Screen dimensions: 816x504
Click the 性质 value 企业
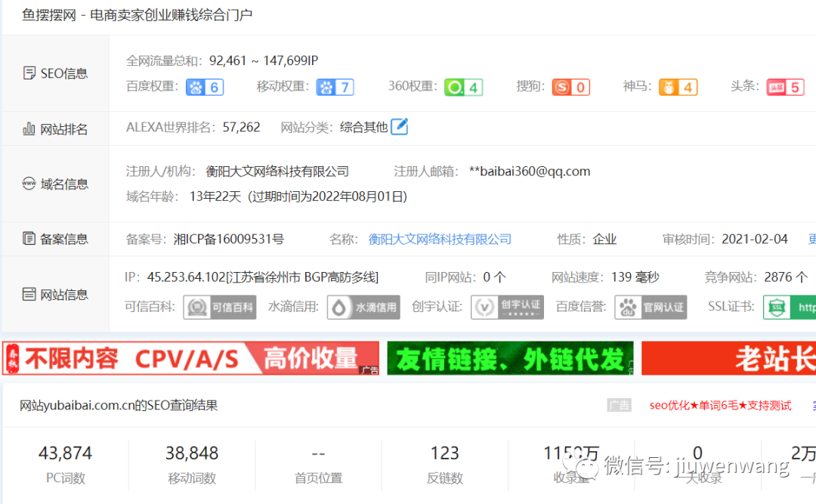click(x=604, y=239)
